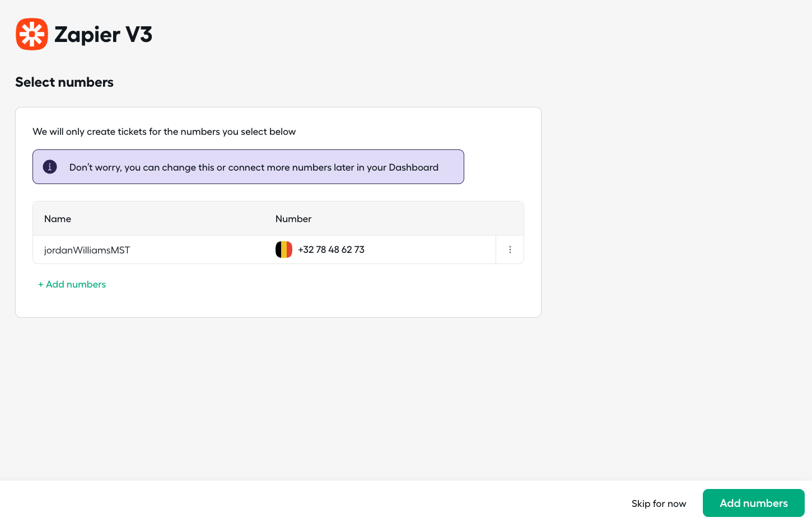Click the phone number +32 78 48 62 73

[x=331, y=250]
